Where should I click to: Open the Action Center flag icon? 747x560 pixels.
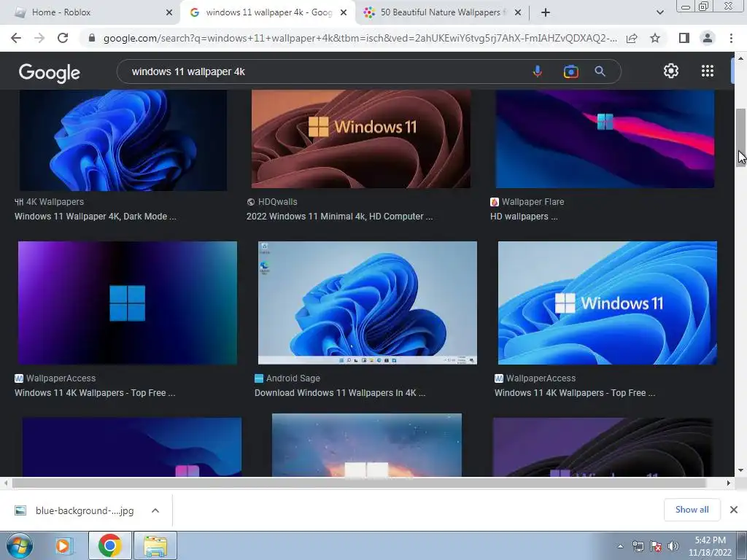point(656,546)
